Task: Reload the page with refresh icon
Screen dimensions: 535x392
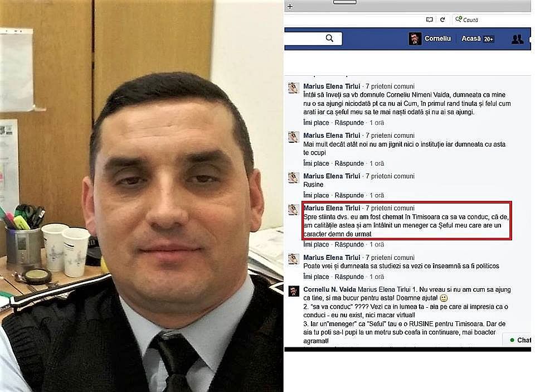Action: pos(442,20)
